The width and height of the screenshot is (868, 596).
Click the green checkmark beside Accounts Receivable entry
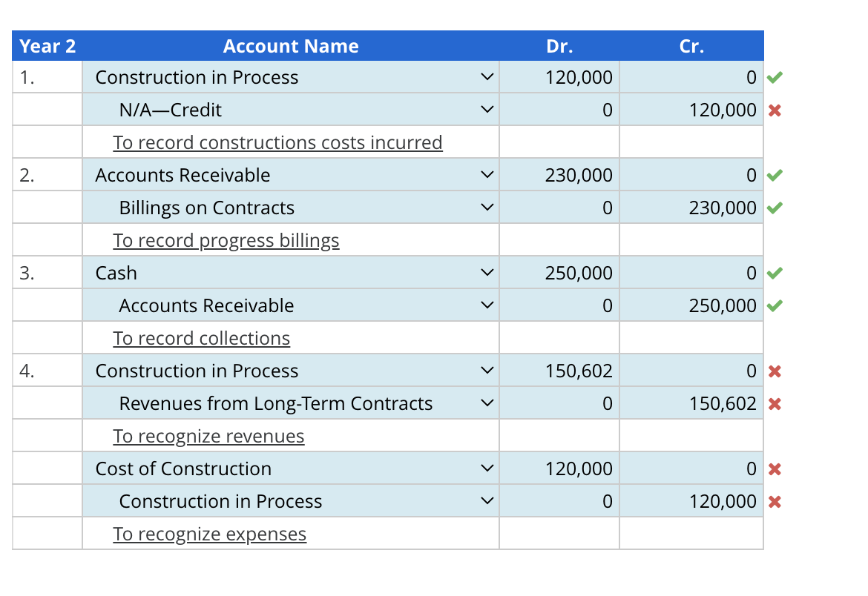point(774,174)
